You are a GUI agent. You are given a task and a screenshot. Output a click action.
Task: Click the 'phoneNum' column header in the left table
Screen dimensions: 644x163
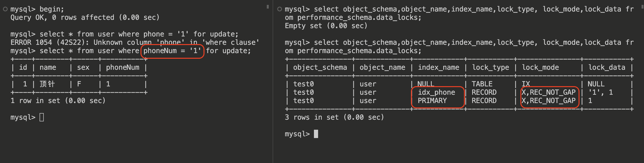tap(122, 67)
